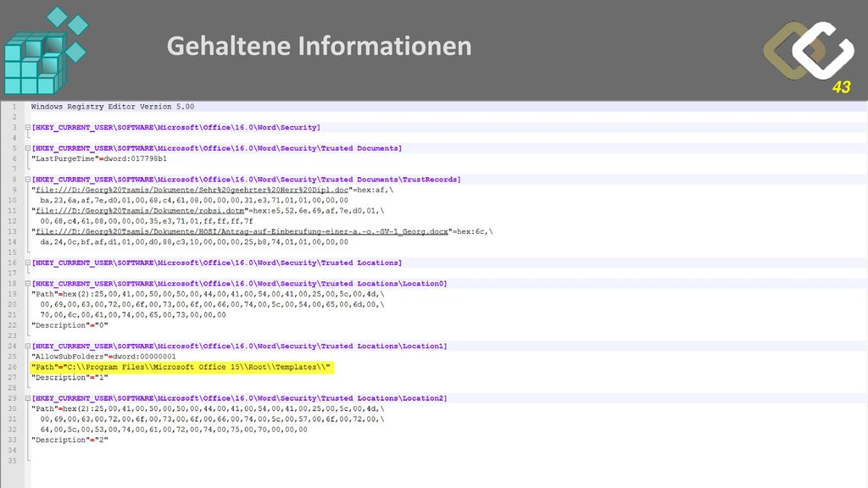The height and width of the screenshot is (488, 868).
Task: Collapse the Trusted Documents key fold marker
Action: click(28, 148)
